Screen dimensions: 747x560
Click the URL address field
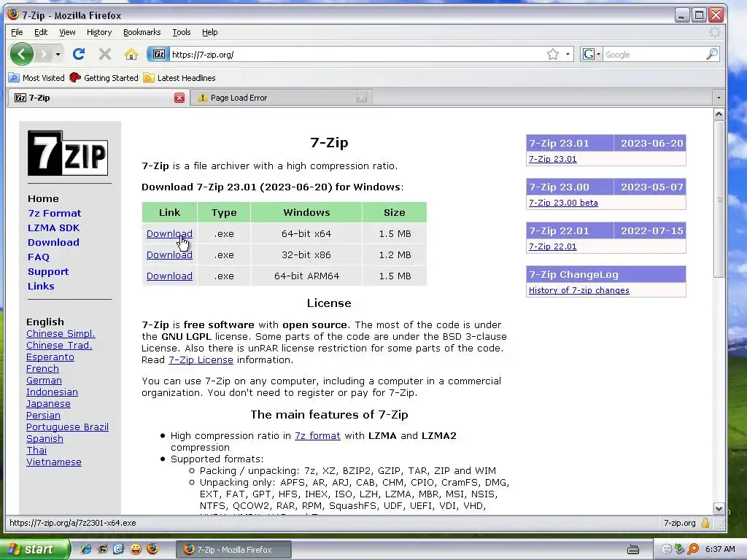tap(357, 54)
